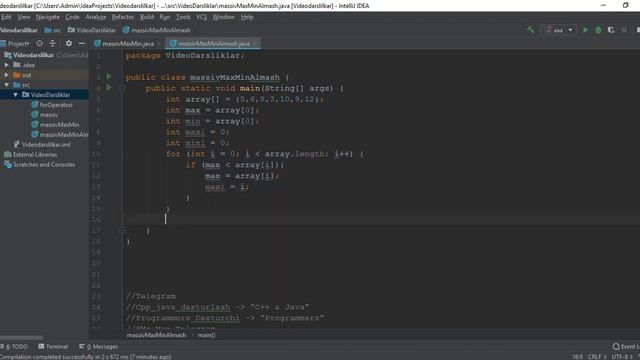The height and width of the screenshot is (360, 640).
Task: Open the TODO tool window
Action: pyautogui.click(x=15, y=347)
